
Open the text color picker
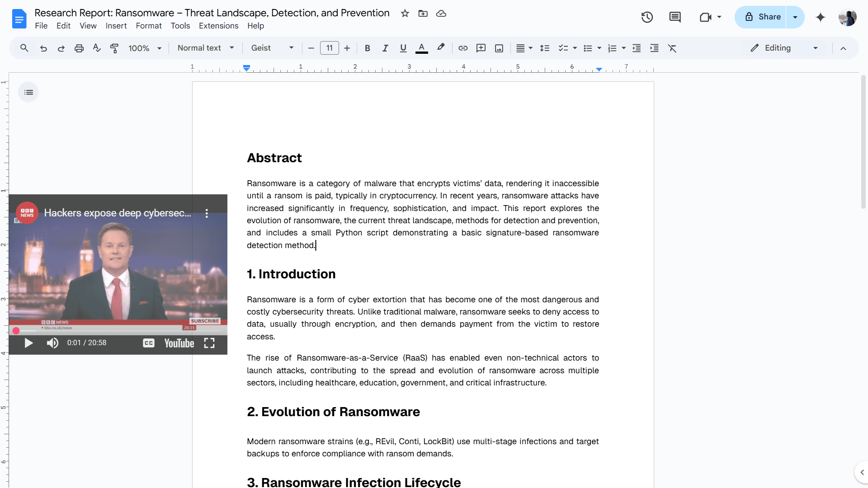tap(421, 48)
